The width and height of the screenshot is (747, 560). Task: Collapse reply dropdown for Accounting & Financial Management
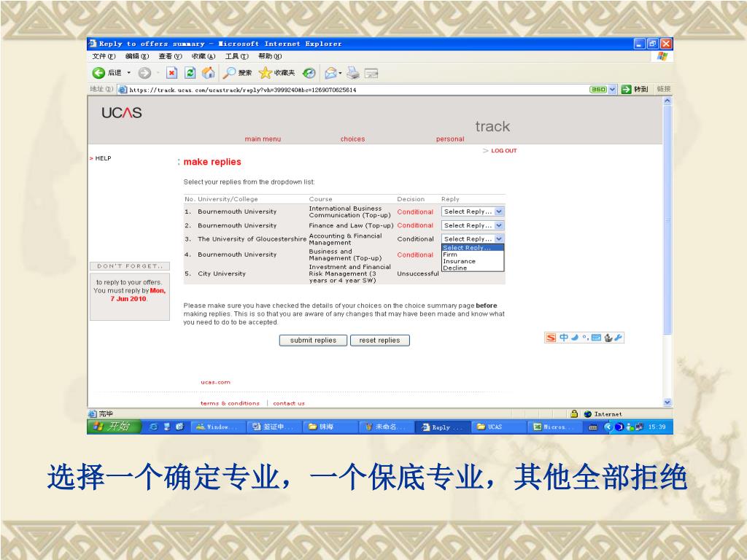pos(473,238)
